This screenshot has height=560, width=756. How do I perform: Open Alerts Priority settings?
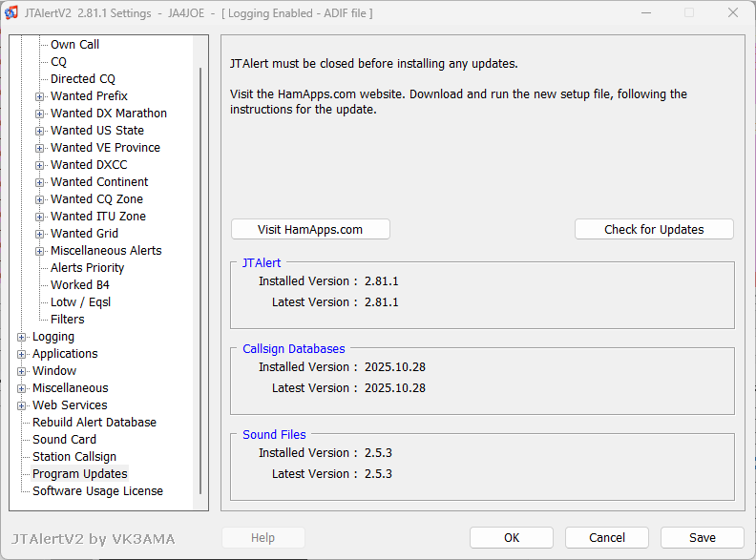pos(87,268)
